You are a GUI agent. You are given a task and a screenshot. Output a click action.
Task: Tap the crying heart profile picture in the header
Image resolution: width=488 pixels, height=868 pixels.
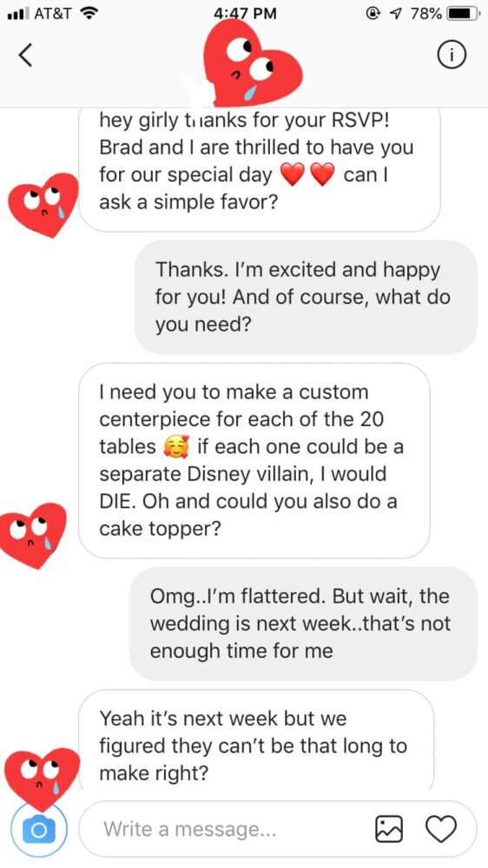point(252,62)
